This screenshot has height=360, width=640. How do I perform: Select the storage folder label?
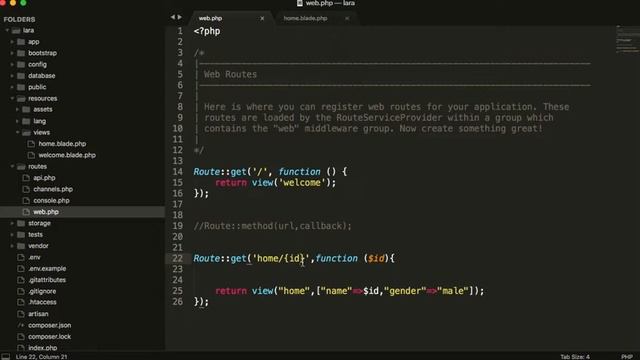pos(39,223)
